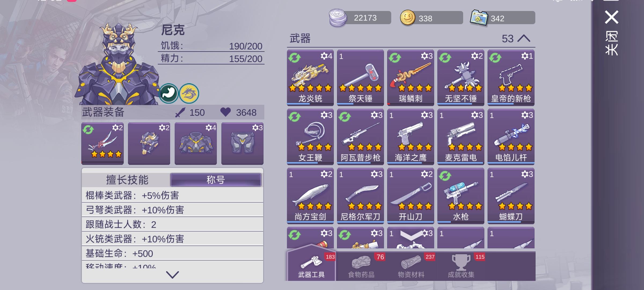
Task: Switch to the 食物药品 tab
Action: [361, 266]
